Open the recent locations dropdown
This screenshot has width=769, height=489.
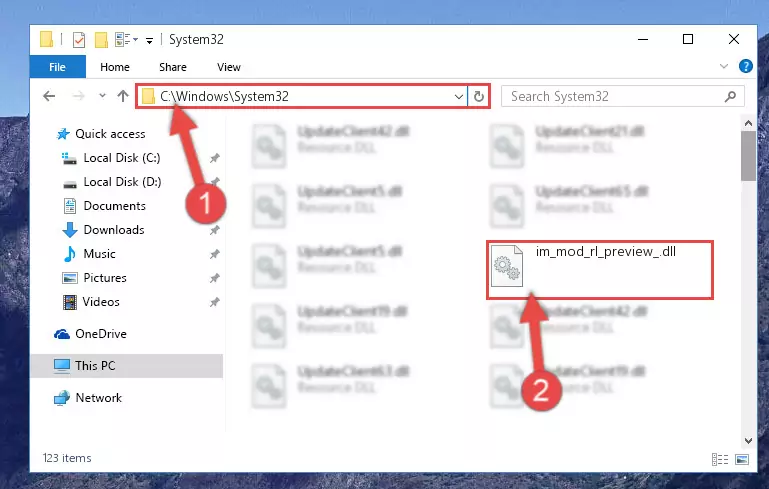(x=102, y=96)
